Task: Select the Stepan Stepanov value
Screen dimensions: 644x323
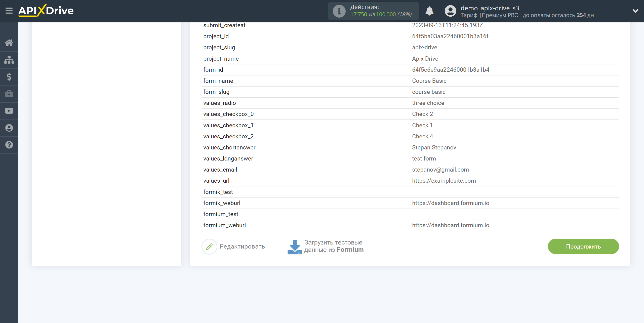Action: 434,148
